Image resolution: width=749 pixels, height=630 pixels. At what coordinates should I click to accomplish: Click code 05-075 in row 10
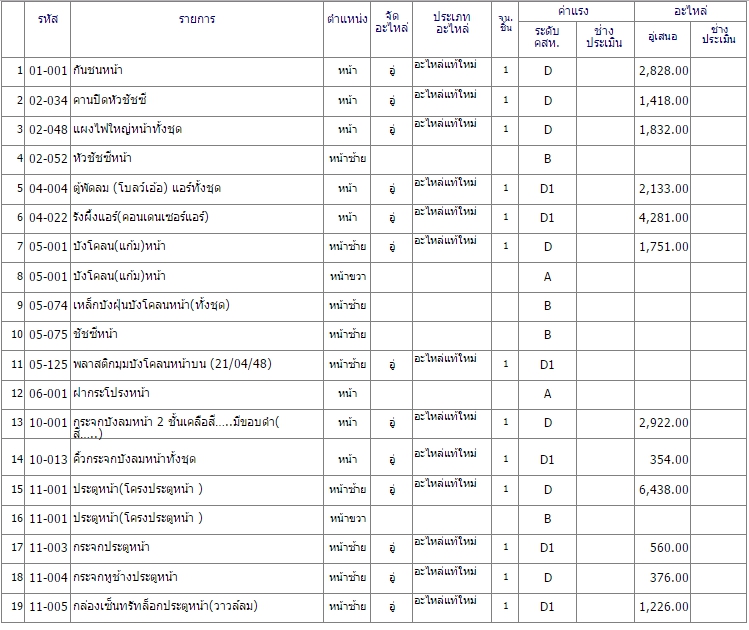tap(48, 335)
